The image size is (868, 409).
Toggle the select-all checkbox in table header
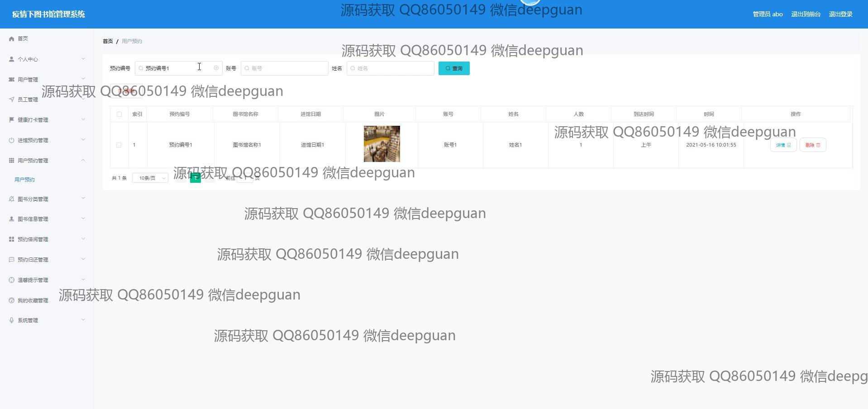pos(119,114)
